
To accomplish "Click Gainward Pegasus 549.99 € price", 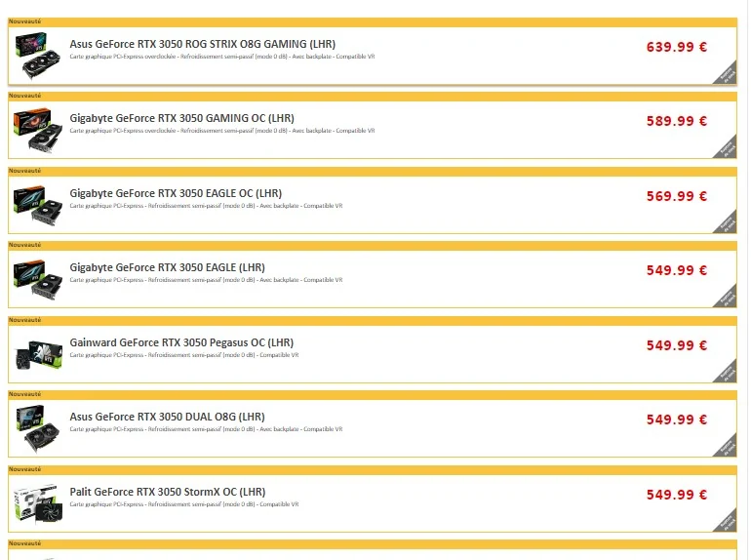I will (676, 345).
